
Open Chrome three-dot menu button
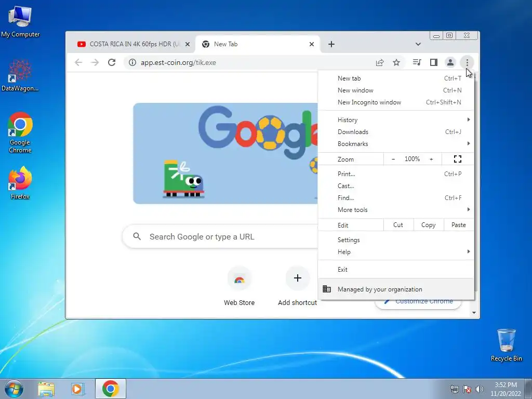click(467, 62)
